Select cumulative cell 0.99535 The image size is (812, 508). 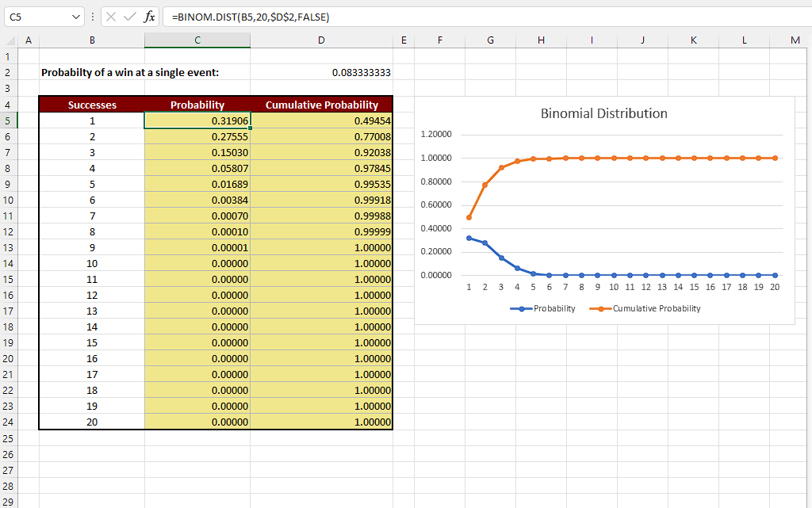(x=322, y=184)
